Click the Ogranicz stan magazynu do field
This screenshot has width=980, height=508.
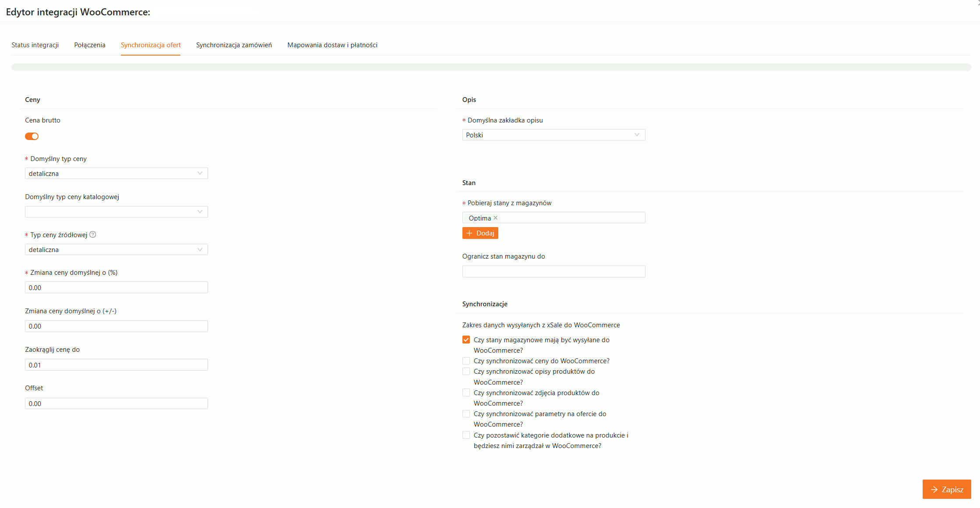(553, 272)
